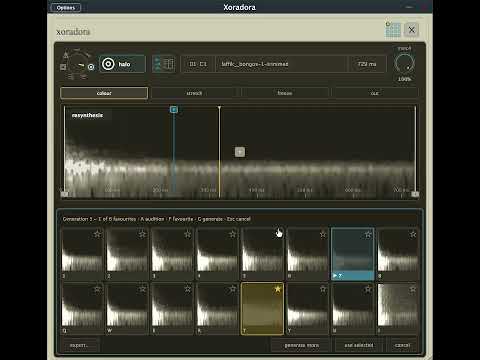
Task: Select variation I thumbnail
Action: (x=398, y=309)
